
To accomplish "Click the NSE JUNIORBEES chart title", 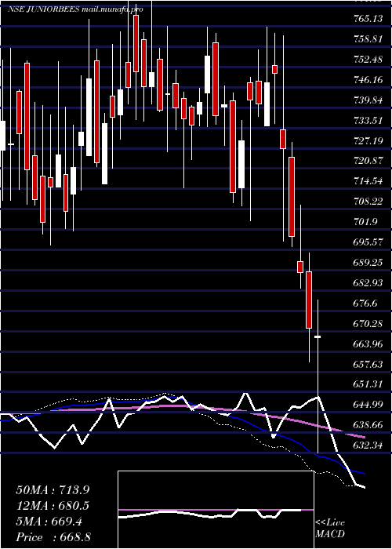I will click(75, 9).
